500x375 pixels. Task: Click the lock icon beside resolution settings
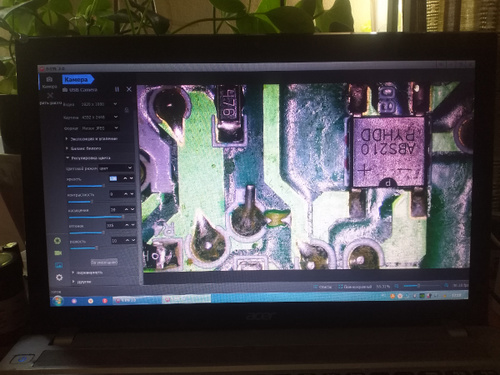point(126,110)
